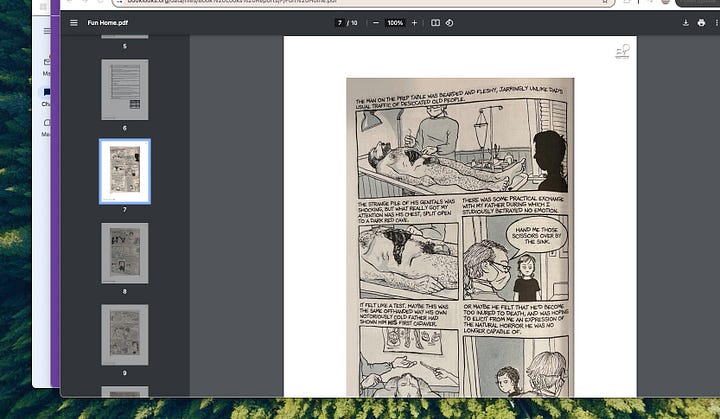Click the Fun Home.pdf document title
Screen dimensions: 720x419
pyautogui.click(x=107, y=23)
